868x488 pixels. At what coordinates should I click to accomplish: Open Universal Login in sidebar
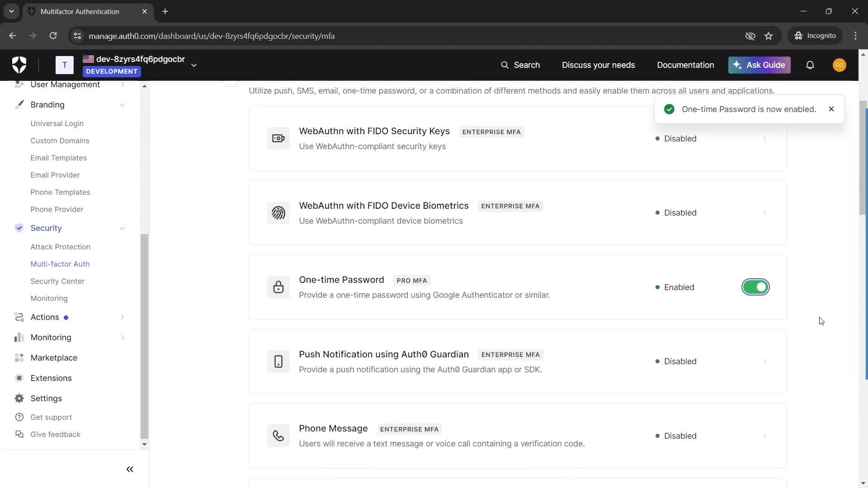point(57,123)
